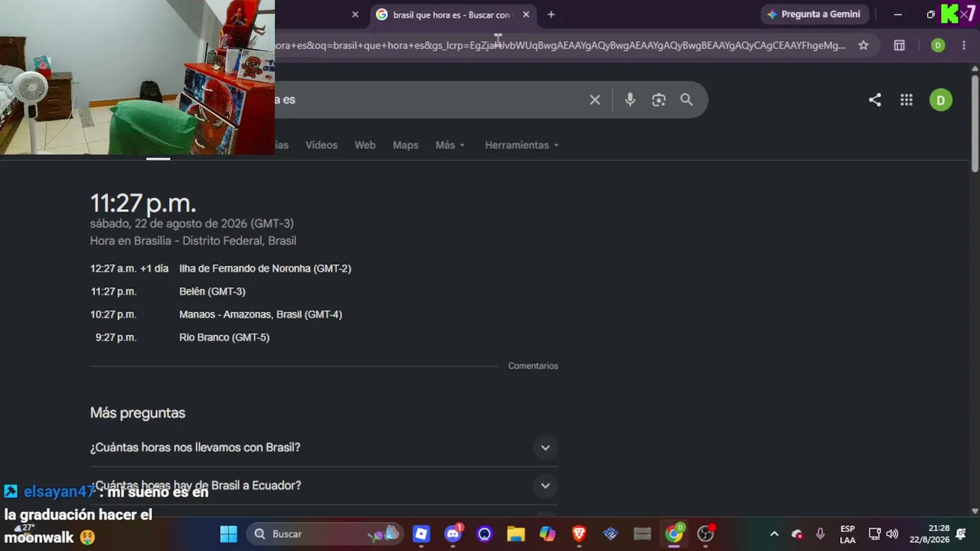Viewport: 980px width, 551px height.
Task: Open the clock and date calendar
Action: 929,534
